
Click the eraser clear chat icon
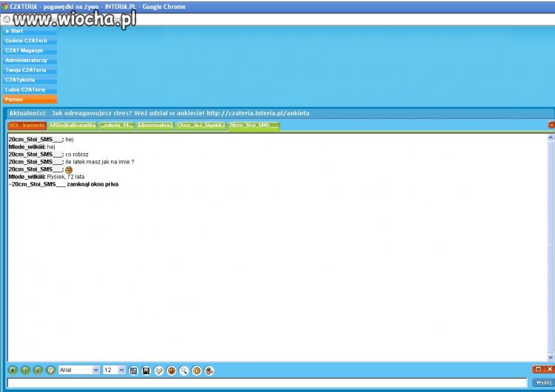coord(158,371)
